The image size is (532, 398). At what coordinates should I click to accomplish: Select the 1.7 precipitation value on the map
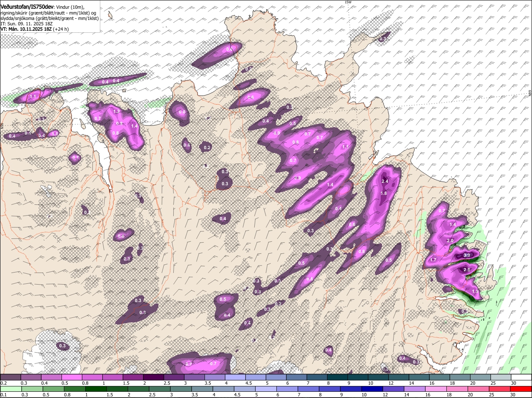433,260
